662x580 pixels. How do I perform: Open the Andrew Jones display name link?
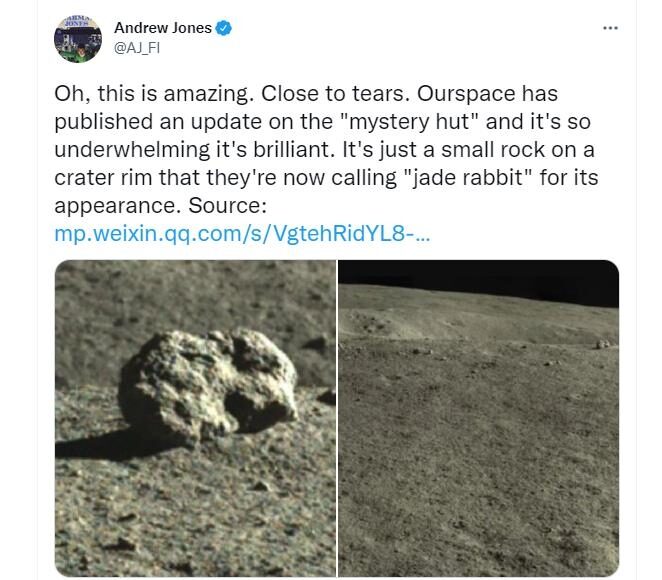point(163,28)
